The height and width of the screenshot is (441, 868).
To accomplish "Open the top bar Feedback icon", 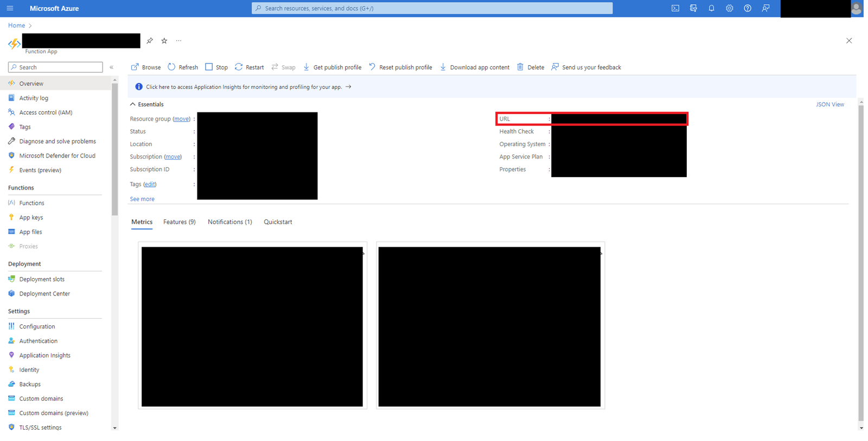I will 765,8.
